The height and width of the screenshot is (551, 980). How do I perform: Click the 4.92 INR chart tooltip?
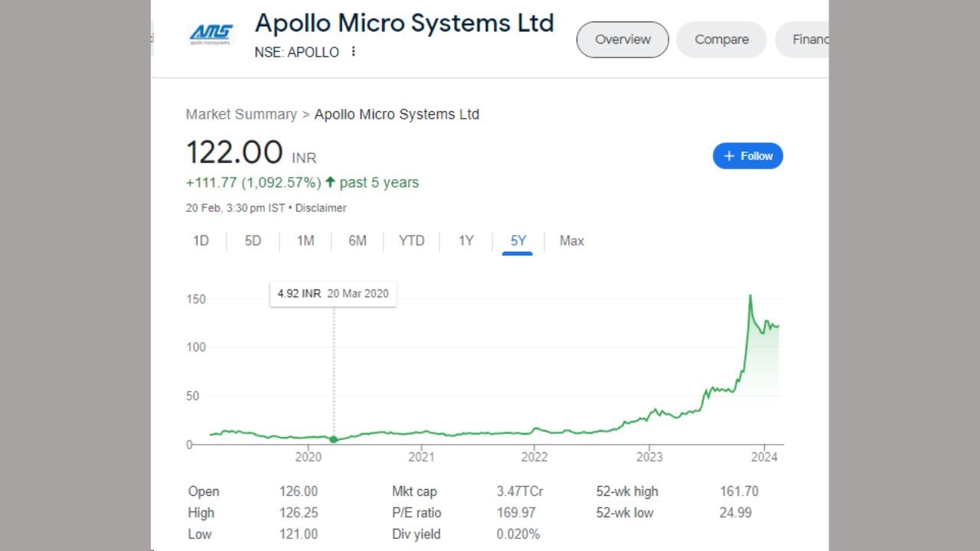pos(333,294)
